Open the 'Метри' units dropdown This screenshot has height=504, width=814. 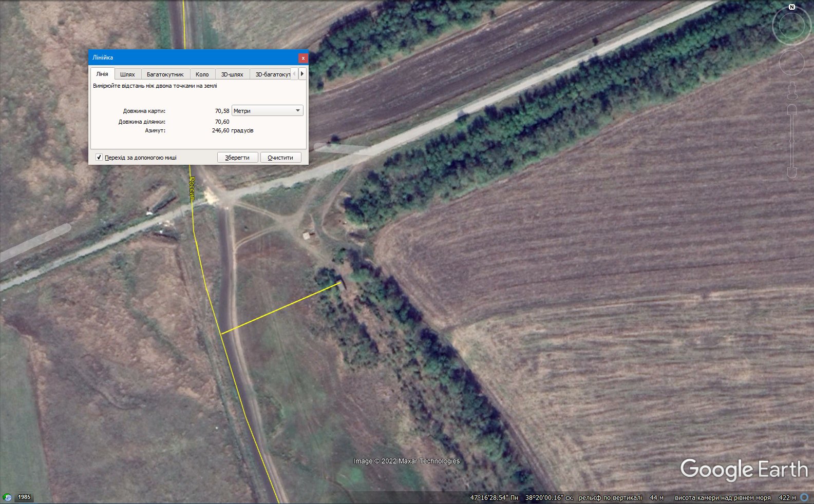[267, 111]
